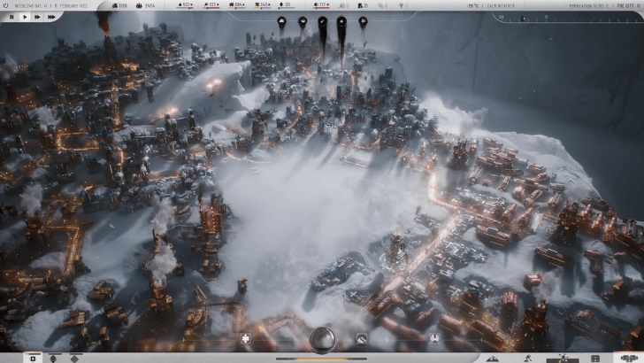Open the council hall button
644x363 pixels.
point(629,358)
